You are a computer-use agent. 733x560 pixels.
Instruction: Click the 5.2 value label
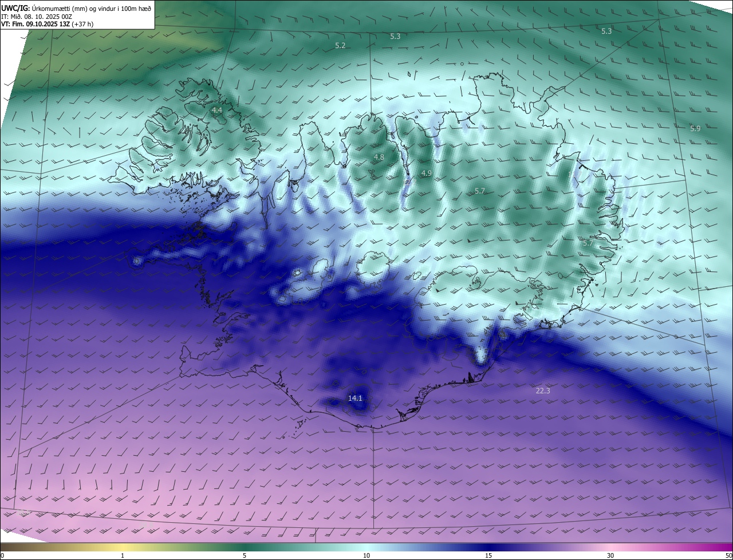[x=340, y=45]
